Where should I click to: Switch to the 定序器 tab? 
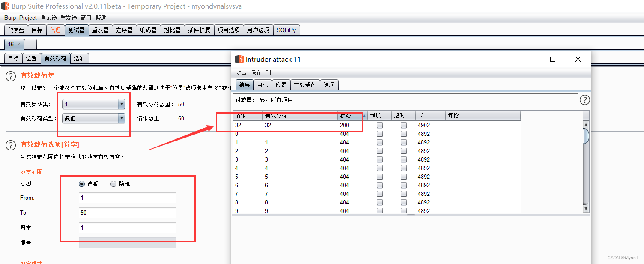coord(125,30)
